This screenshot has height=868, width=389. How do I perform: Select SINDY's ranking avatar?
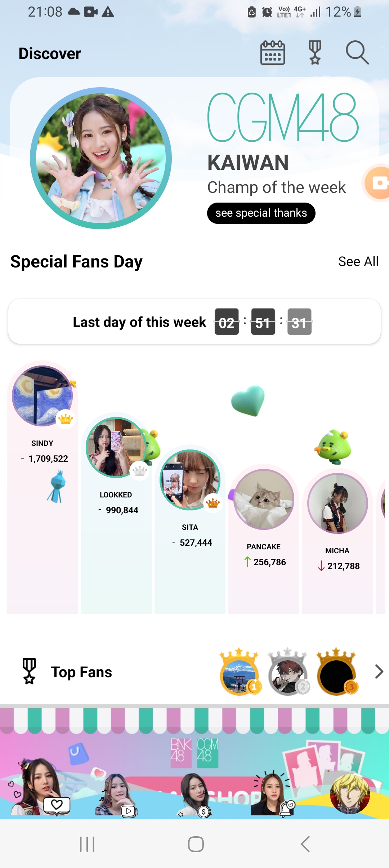(x=43, y=396)
